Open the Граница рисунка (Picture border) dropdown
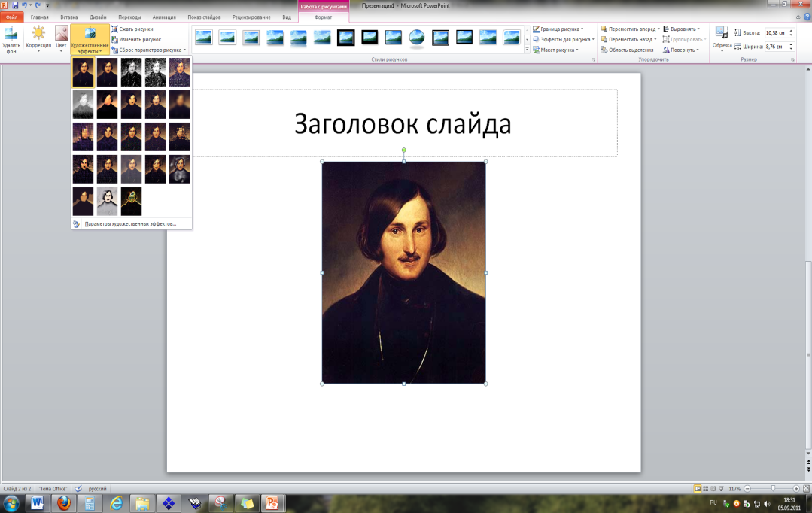Screen dimensions: 812x513 (x=558, y=29)
